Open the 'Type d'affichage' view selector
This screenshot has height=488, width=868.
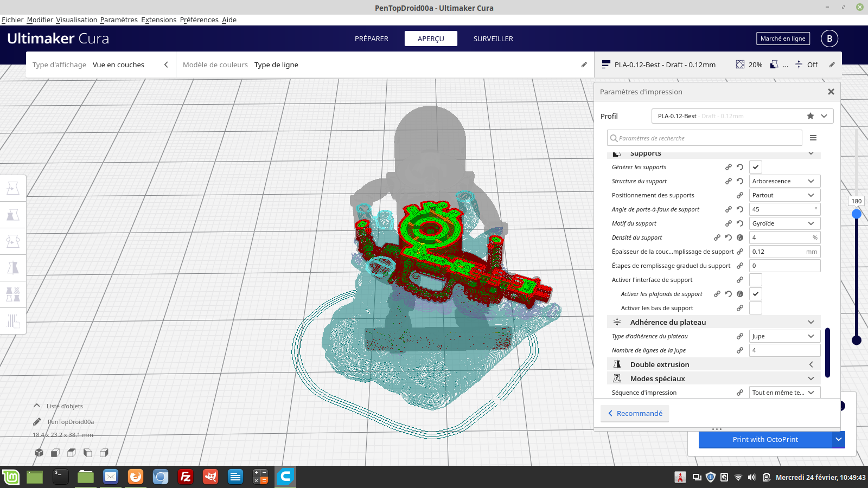tap(101, 65)
